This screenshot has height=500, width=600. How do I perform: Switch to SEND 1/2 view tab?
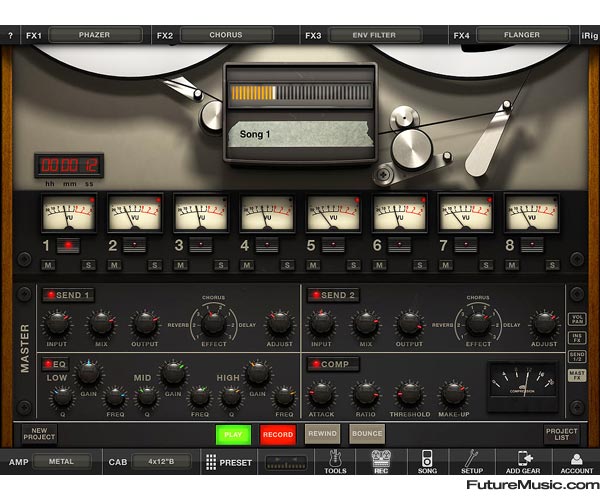coord(577,356)
